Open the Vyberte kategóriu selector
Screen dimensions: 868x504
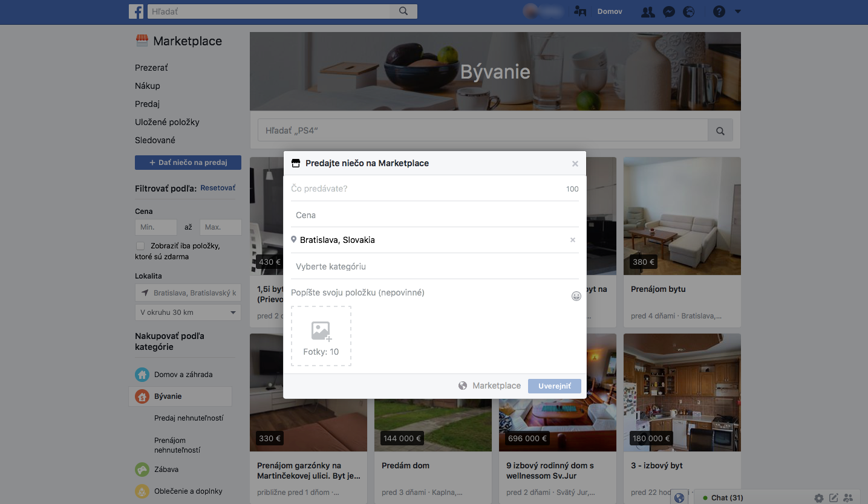435,267
